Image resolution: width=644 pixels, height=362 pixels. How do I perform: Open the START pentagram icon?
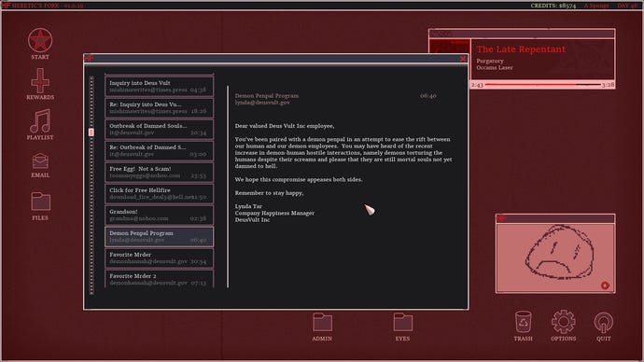[40, 41]
